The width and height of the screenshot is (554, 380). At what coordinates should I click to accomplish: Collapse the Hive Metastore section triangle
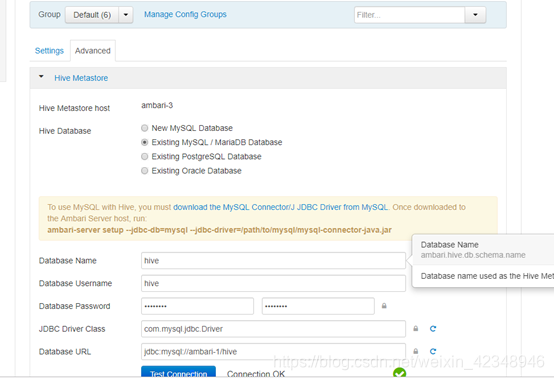(x=41, y=77)
